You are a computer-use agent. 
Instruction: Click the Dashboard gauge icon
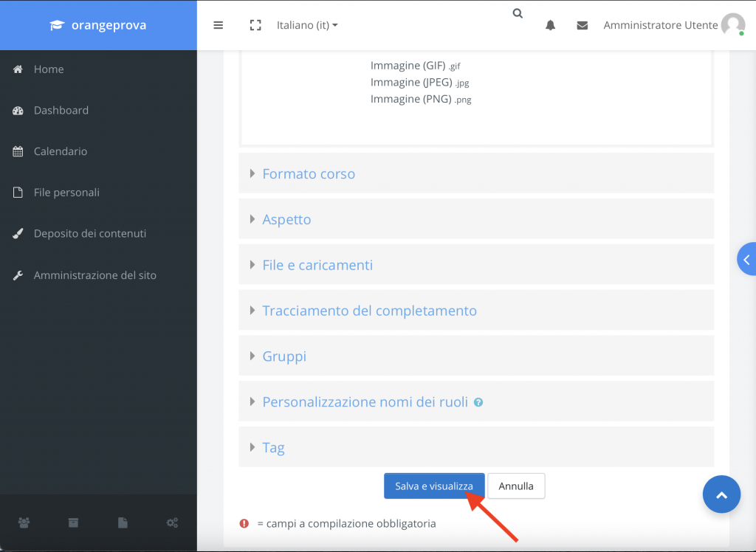18,111
